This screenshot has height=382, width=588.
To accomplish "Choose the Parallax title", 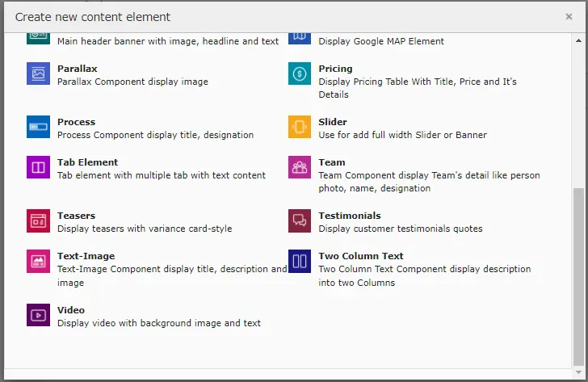I will tap(78, 69).
